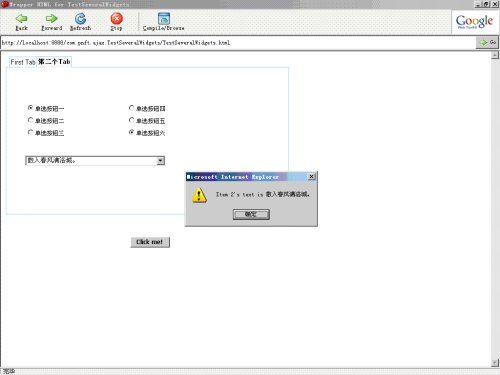Image resolution: width=500 pixels, height=375 pixels.
Task: Click the app icon in title bar
Action: click(x=5, y=4)
